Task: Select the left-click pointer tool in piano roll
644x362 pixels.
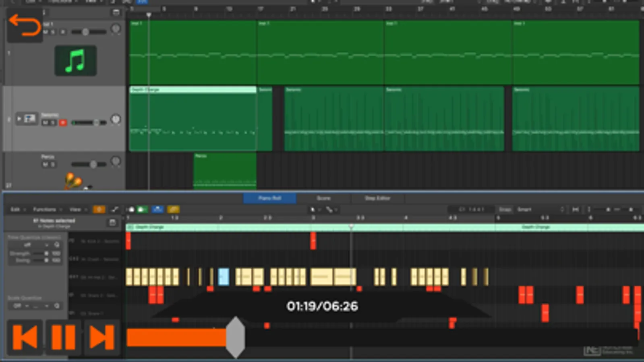Action: tap(313, 209)
